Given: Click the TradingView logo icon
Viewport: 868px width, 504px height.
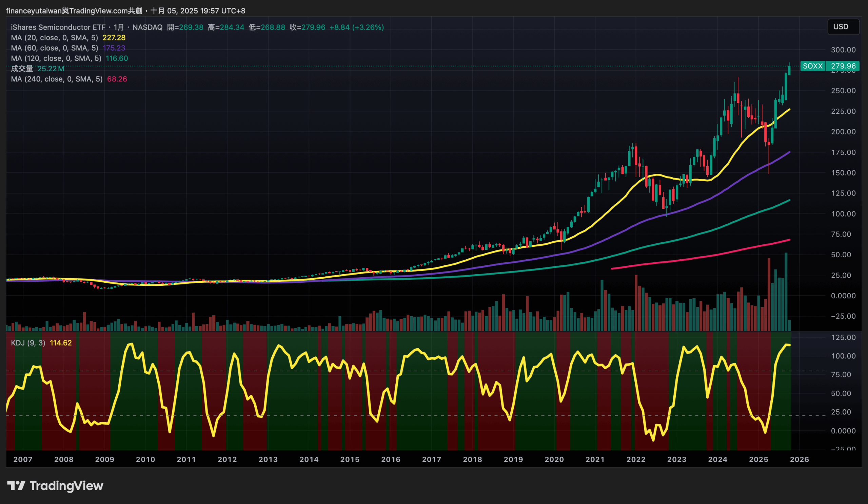Looking at the screenshot, I should [x=16, y=485].
